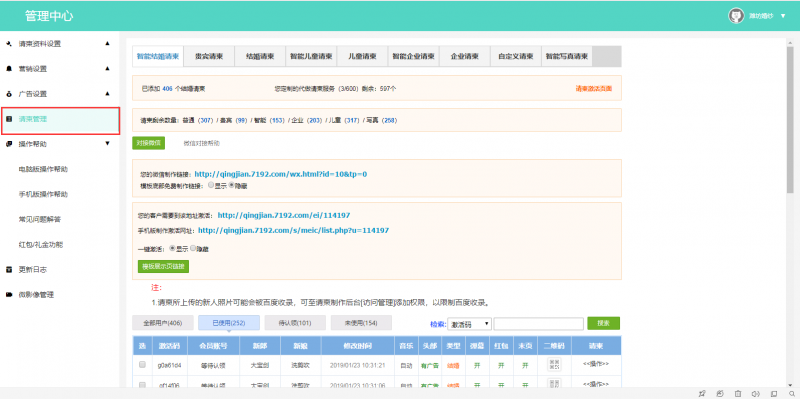Open 手机版操作帮助 in the sidebar
The width and height of the screenshot is (800, 399).
pos(43,194)
